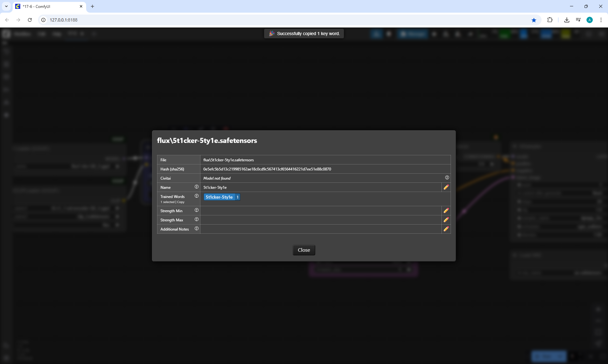Open help for Strength Max

[x=196, y=219]
